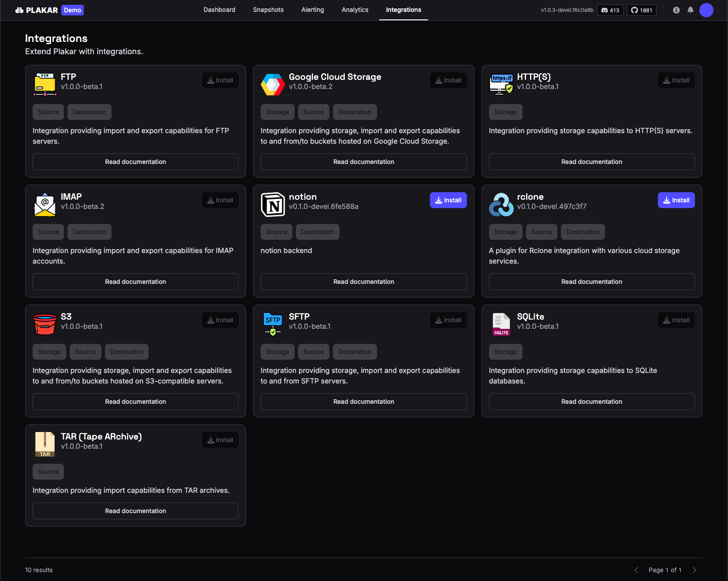Read documentation for SFTP
This screenshot has width=728, height=581.
point(363,402)
